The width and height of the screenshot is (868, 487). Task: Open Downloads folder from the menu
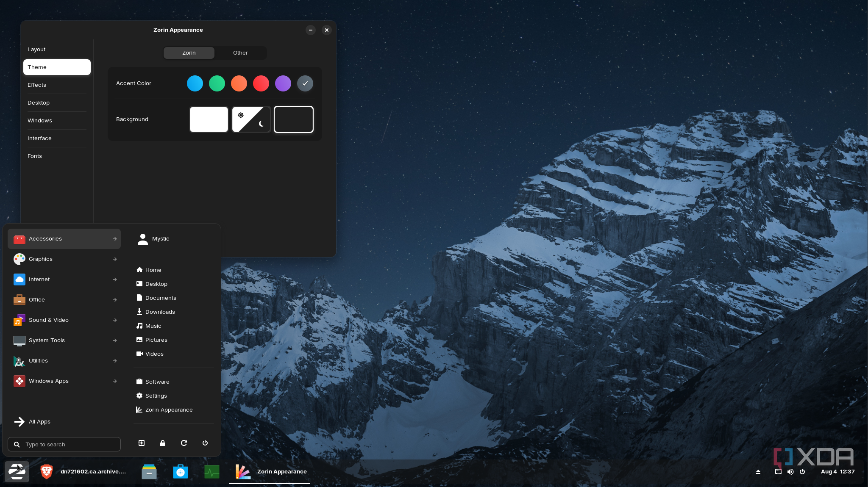[174, 312]
